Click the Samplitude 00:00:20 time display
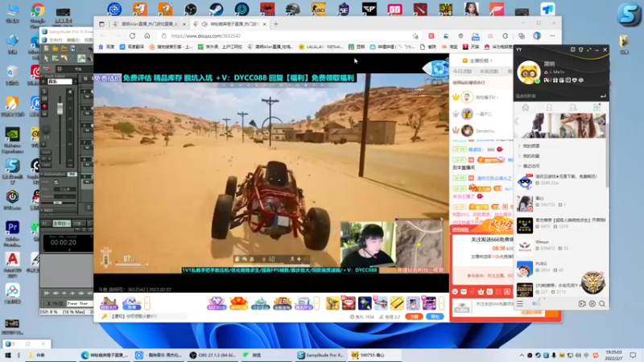The image size is (644, 362). 64,243
